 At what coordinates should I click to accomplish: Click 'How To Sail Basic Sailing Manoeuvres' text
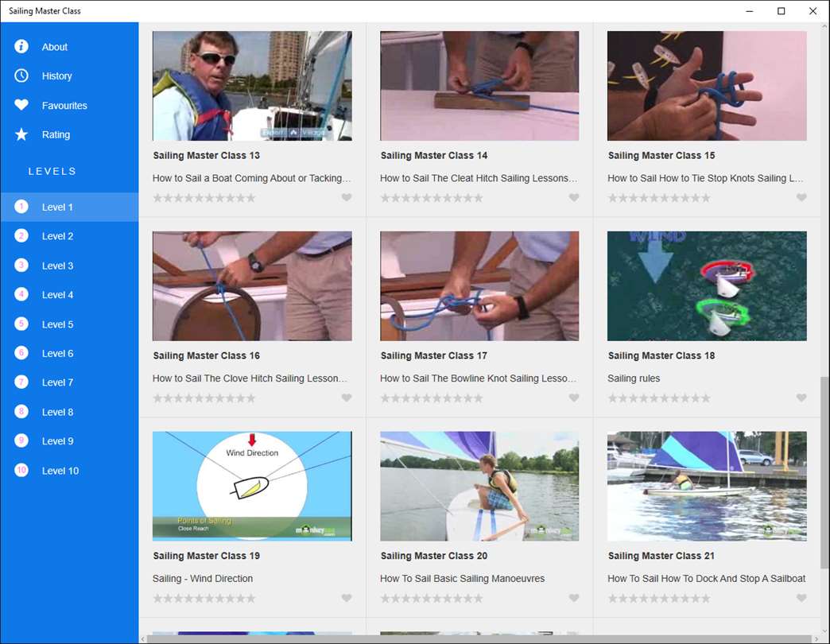tap(462, 578)
